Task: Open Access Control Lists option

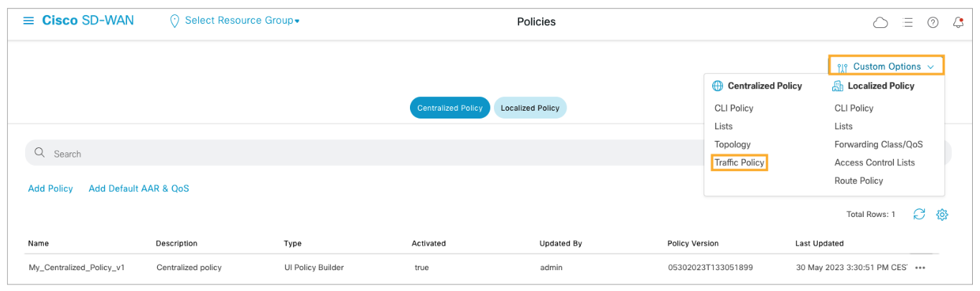Action: pyautogui.click(x=874, y=162)
